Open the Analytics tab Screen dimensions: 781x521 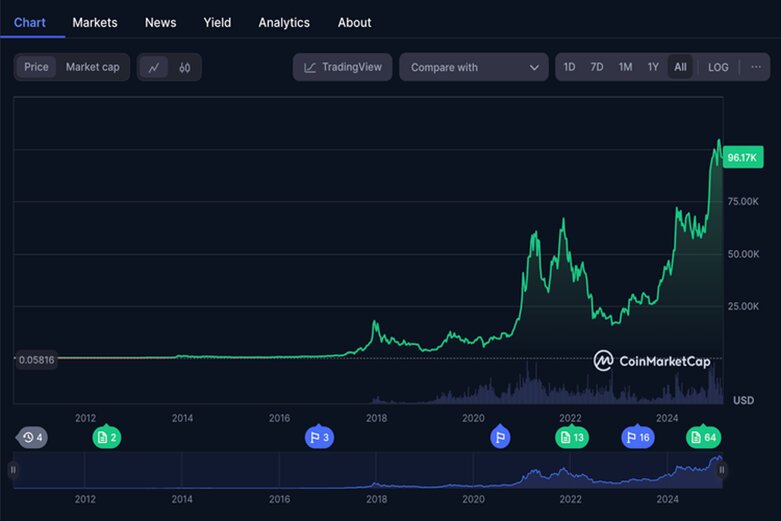pyautogui.click(x=284, y=22)
